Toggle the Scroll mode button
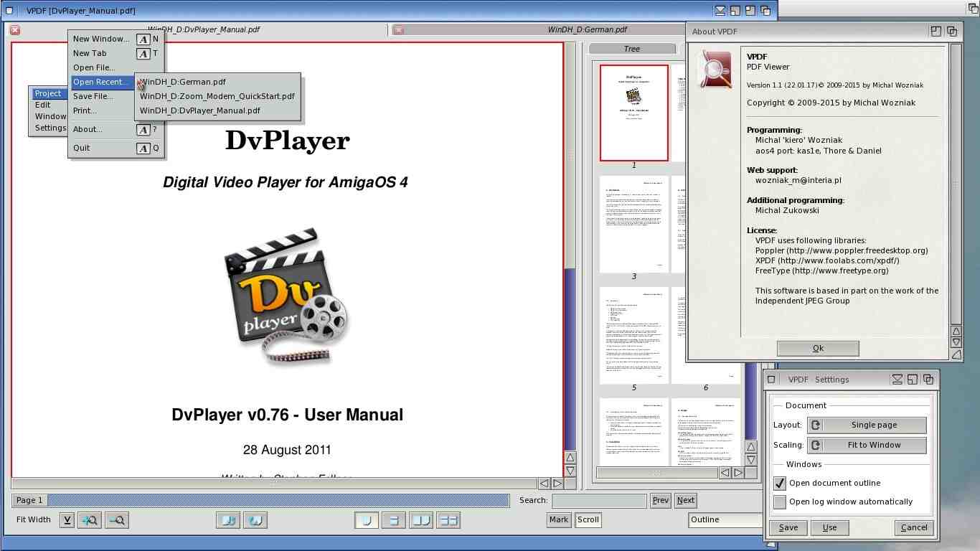The image size is (980, 551). coord(588,520)
